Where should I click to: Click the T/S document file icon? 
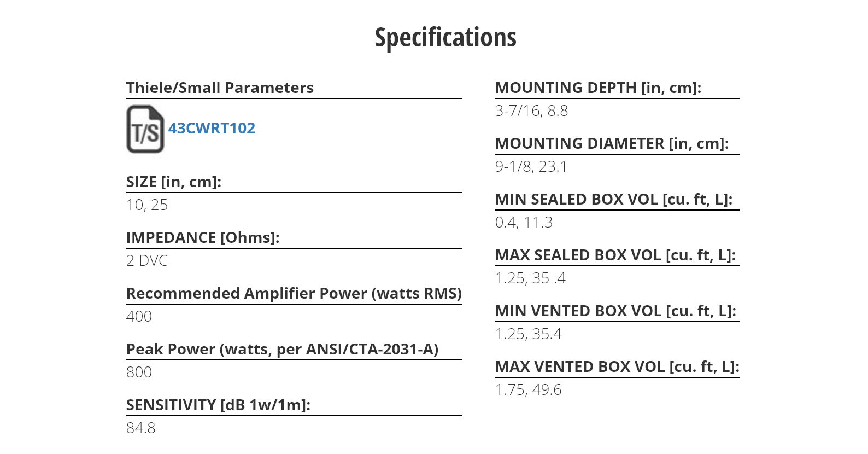point(145,129)
